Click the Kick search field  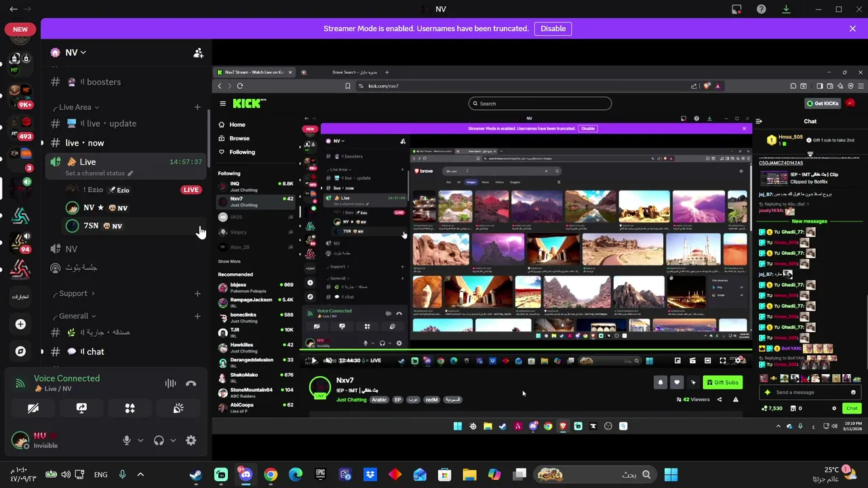tap(540, 104)
